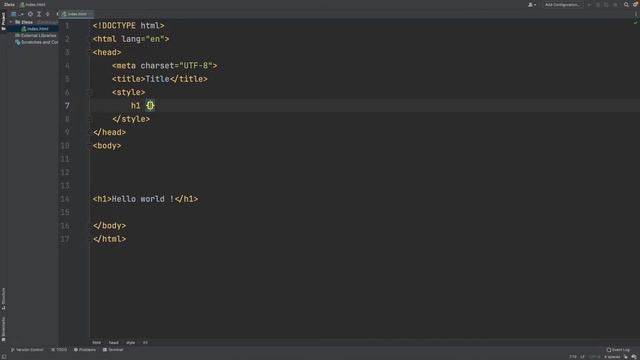Open the project view dropdown arrow
The width and height of the screenshot is (640, 360).
[21, 14]
